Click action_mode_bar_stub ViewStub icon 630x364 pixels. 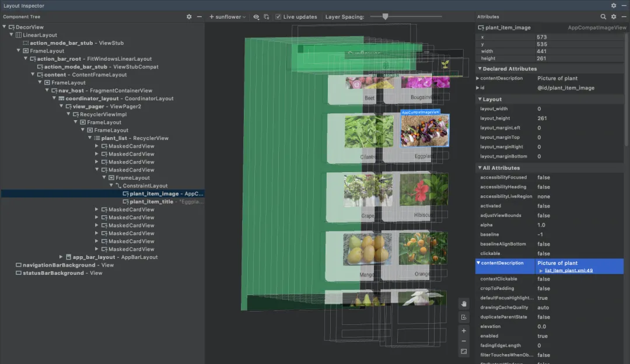click(26, 43)
